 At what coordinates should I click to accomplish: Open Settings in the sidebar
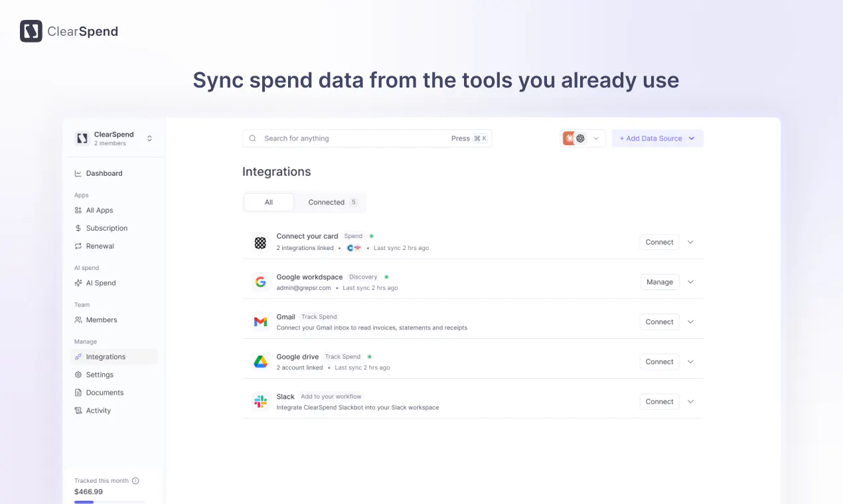(100, 375)
